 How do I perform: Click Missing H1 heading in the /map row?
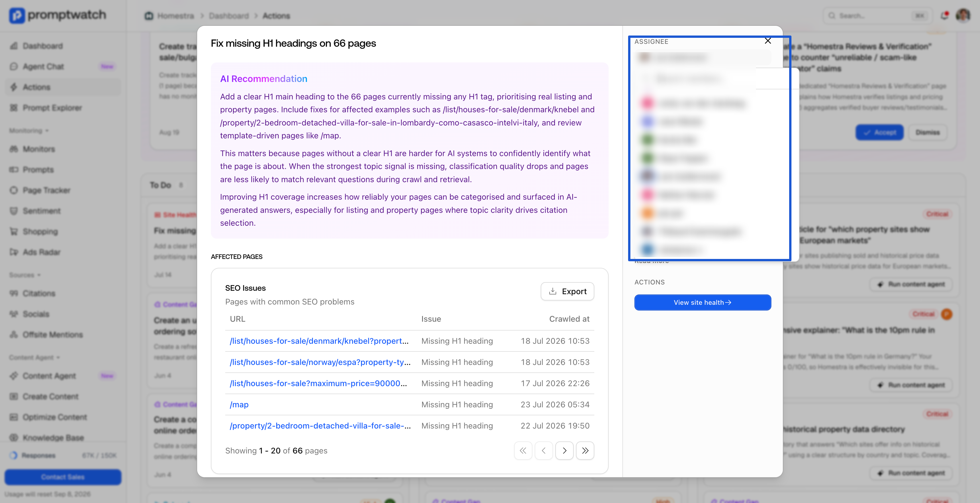(x=457, y=404)
